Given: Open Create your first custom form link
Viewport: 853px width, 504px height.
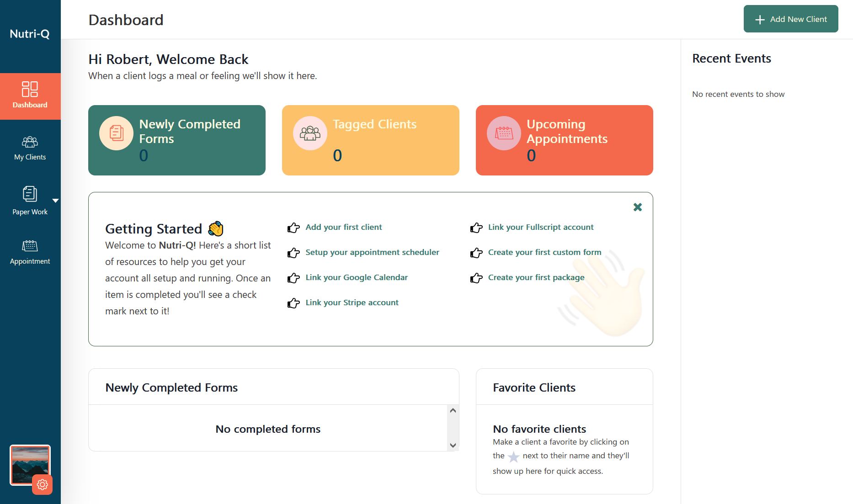Looking at the screenshot, I should (x=544, y=252).
